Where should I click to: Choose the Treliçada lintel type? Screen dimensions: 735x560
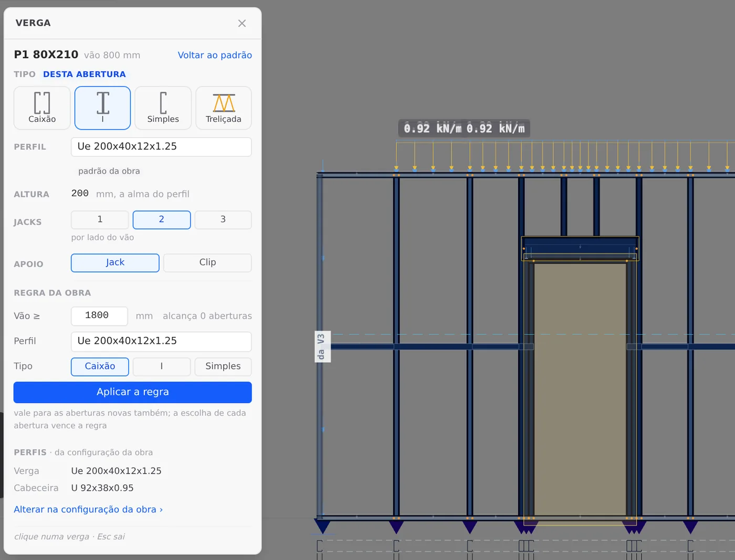(224, 108)
